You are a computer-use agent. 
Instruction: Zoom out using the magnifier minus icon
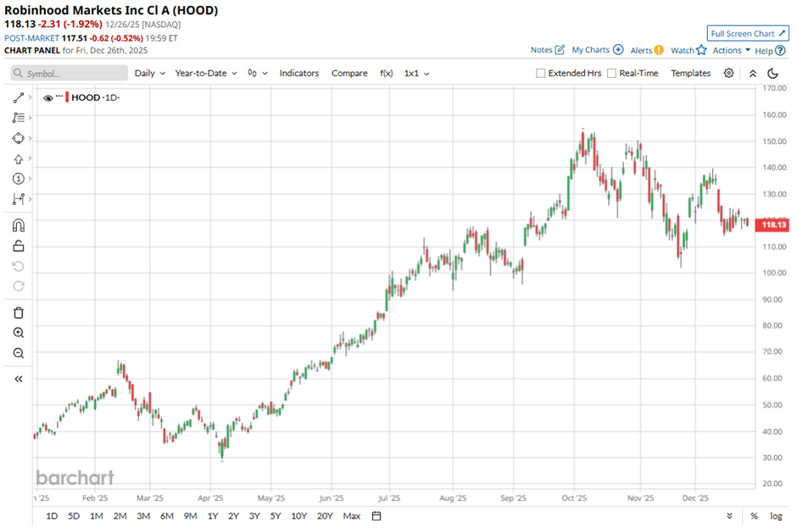[x=19, y=353]
